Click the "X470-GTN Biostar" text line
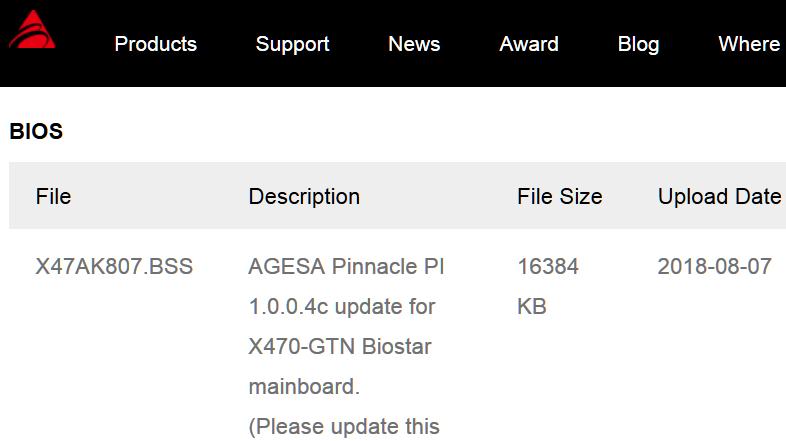 (x=339, y=347)
